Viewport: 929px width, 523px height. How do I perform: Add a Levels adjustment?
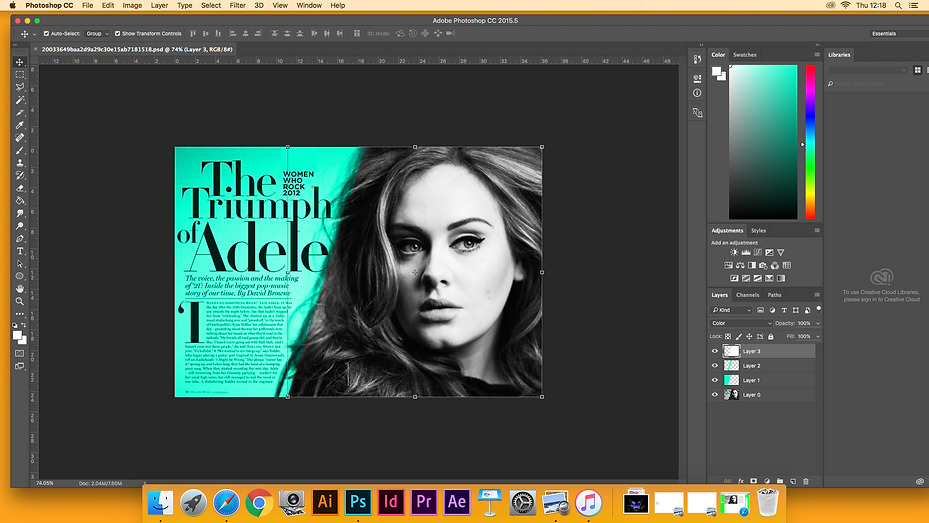pos(746,252)
